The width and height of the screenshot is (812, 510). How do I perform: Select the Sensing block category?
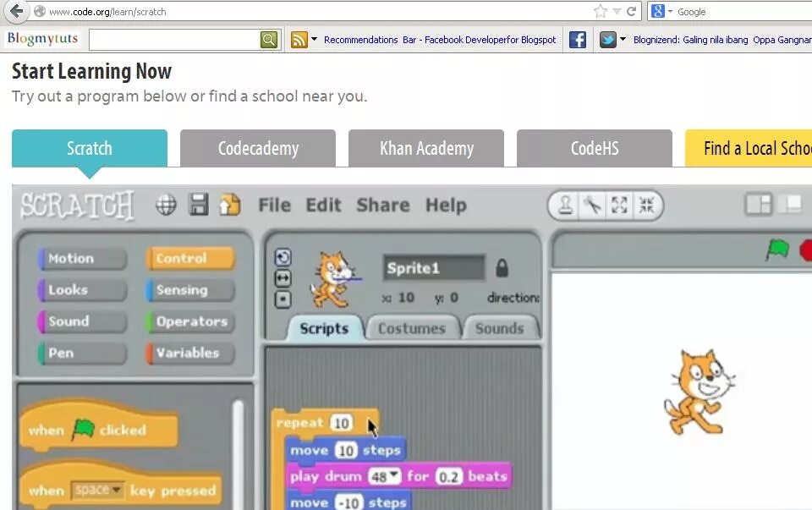tap(190, 290)
